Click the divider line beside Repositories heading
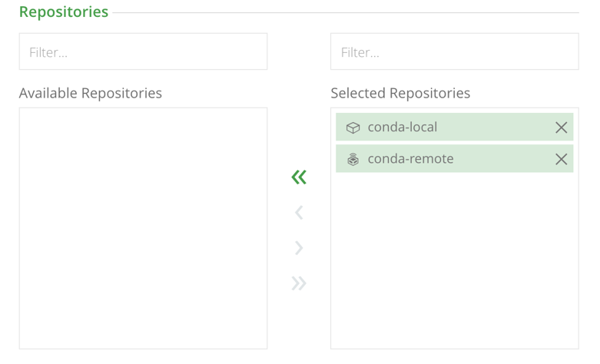This screenshot has width=600, height=364. pos(346,13)
